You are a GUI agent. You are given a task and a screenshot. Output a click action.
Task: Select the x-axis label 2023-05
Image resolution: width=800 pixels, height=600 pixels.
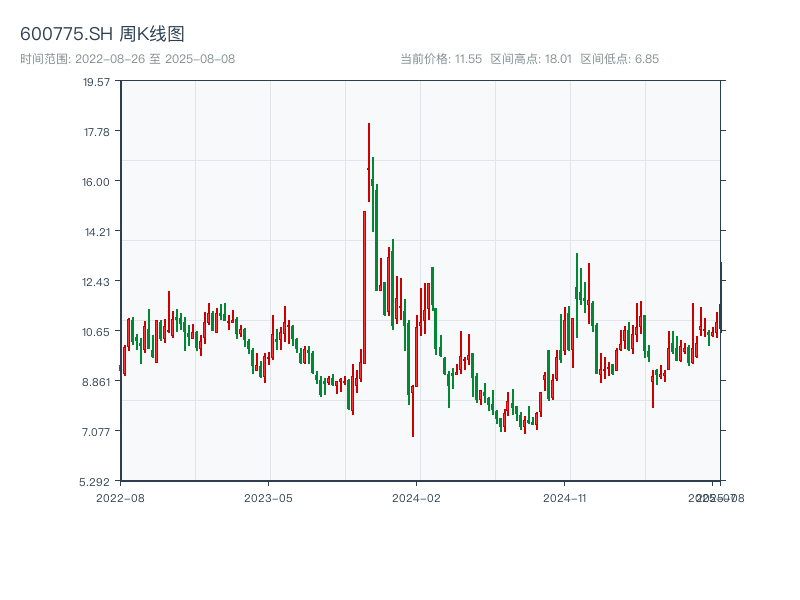click(268, 498)
